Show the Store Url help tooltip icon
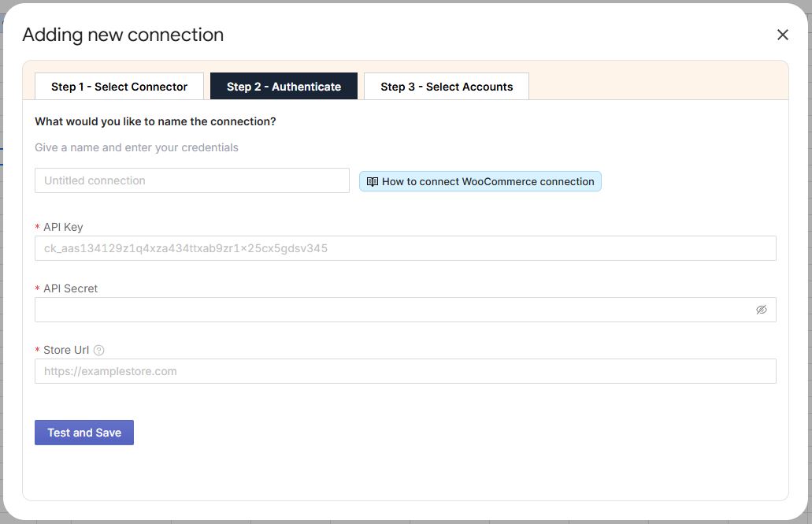Screen dimensions: 812x524 98,351
